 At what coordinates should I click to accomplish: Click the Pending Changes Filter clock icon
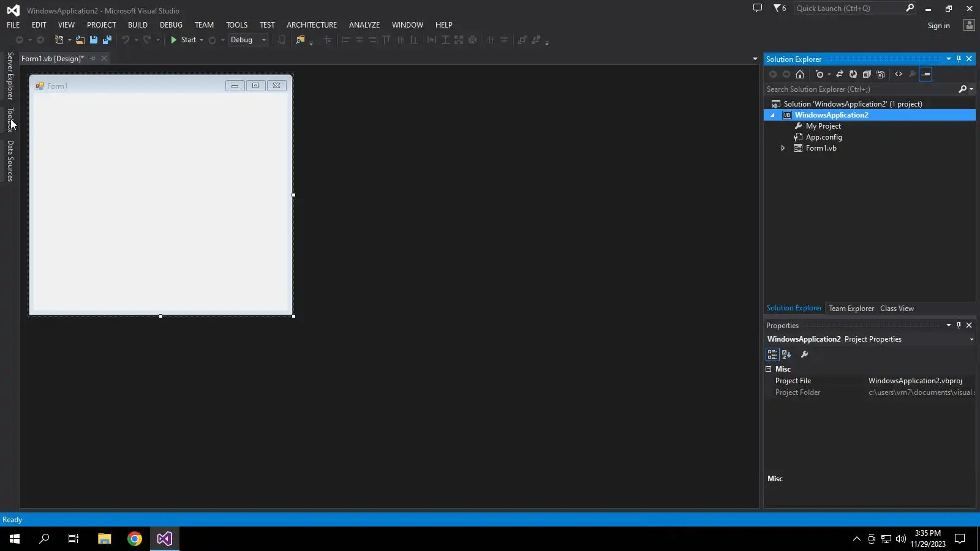tap(820, 74)
